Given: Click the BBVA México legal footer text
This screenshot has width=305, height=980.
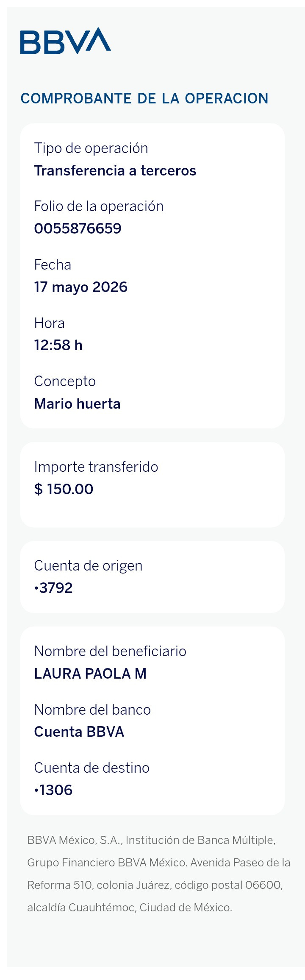Looking at the screenshot, I should (159, 874).
